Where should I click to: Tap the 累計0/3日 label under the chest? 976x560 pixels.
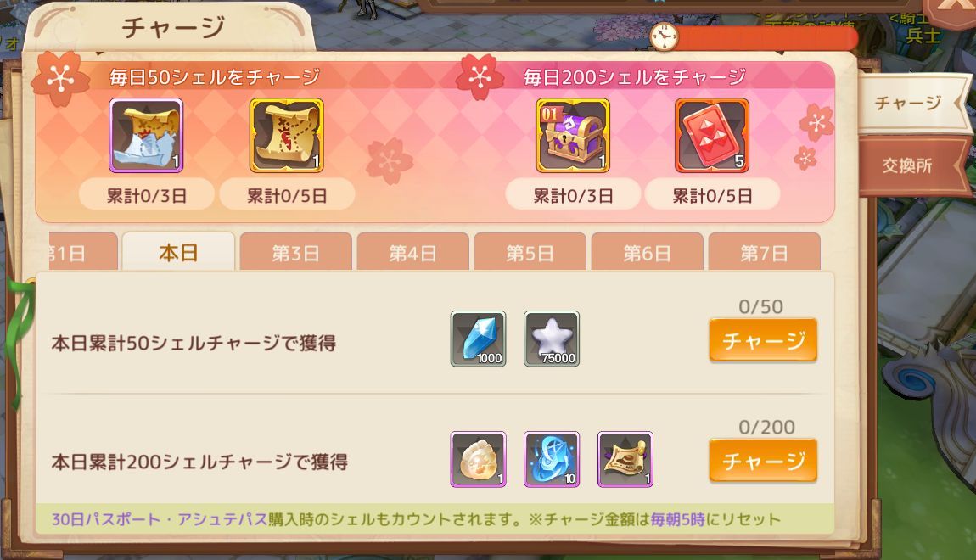[573, 195]
